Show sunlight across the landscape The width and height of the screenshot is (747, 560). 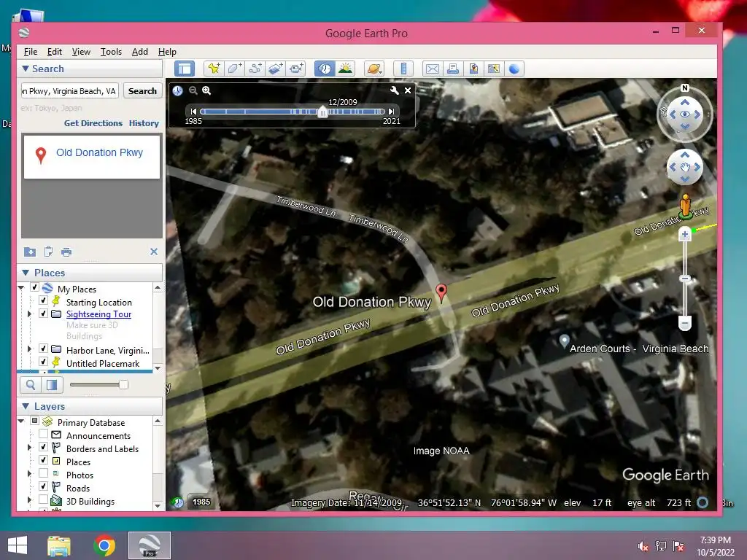point(345,69)
